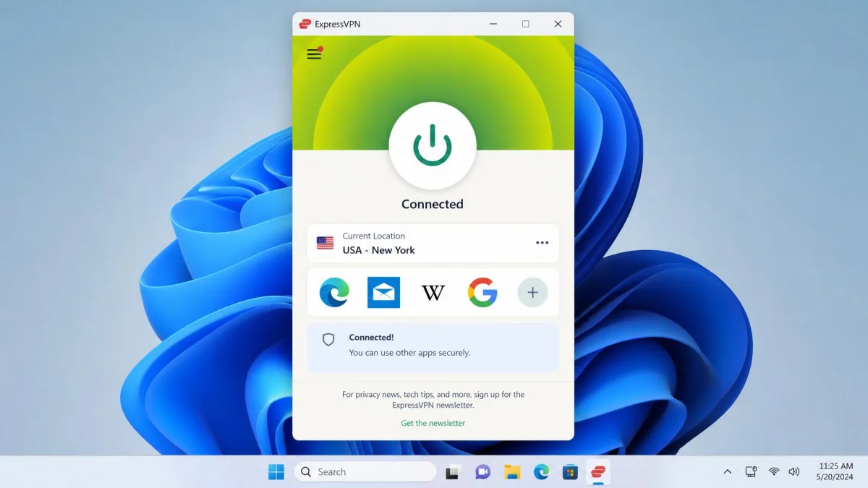The height and width of the screenshot is (488, 868).
Task: Open the volume control in tray
Action: tap(794, 472)
